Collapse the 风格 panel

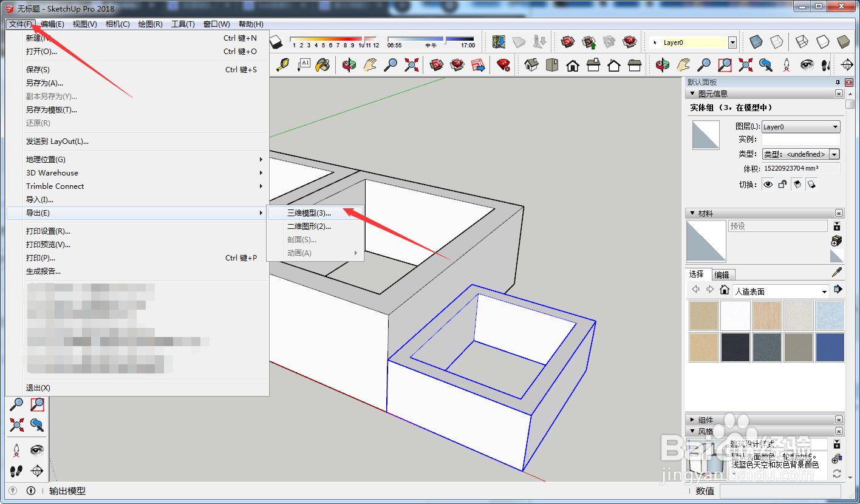[x=692, y=431]
